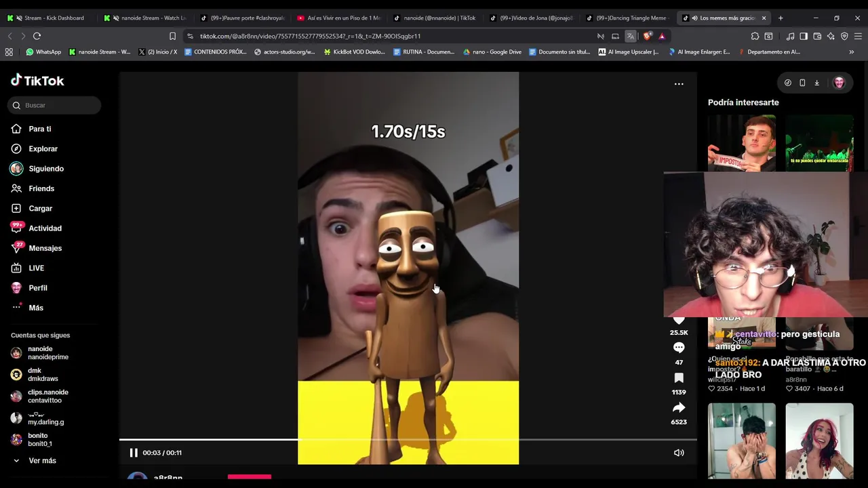Open the Para ti feed
The height and width of the screenshot is (488, 868).
point(39,129)
